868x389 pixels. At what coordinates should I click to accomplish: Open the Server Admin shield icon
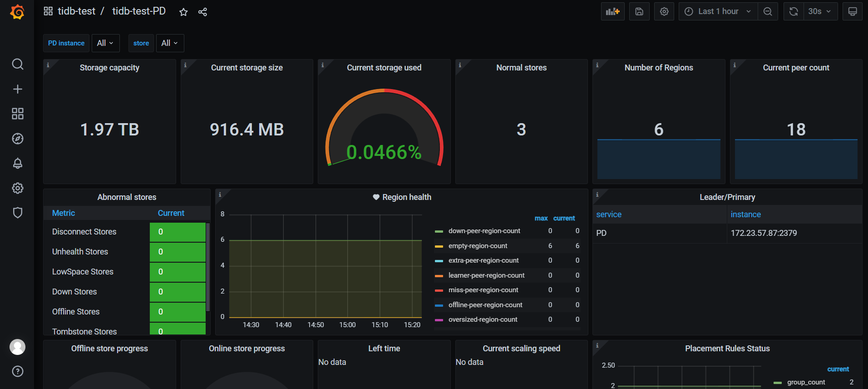17,213
